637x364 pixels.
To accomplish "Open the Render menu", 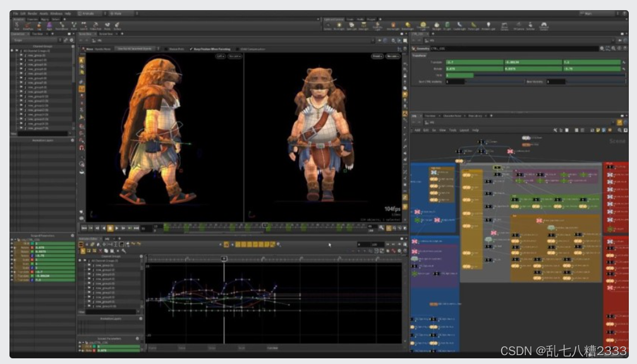I will coord(32,13).
